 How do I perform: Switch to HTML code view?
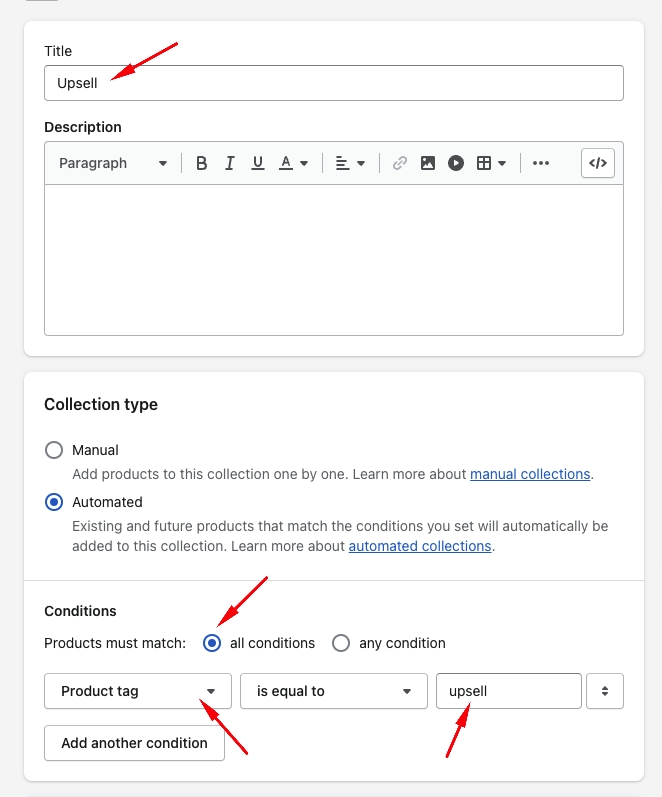pos(597,163)
